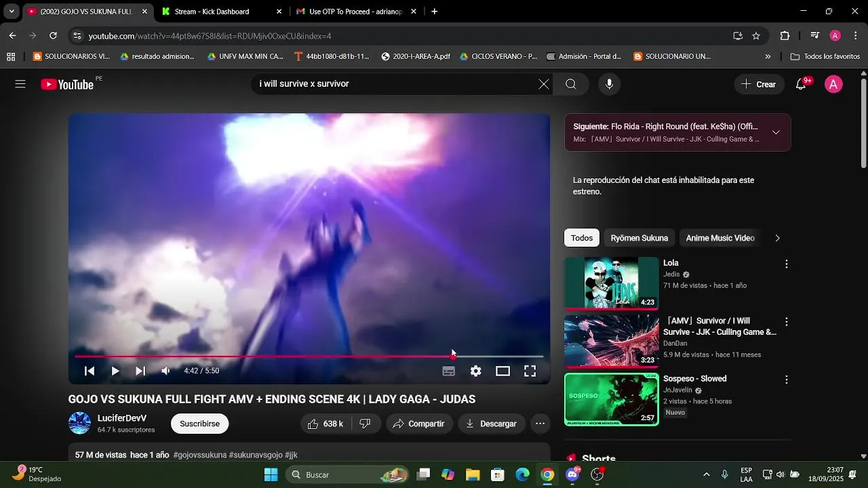The image size is (868, 488).
Task: Open player settings gear
Action: click(476, 371)
